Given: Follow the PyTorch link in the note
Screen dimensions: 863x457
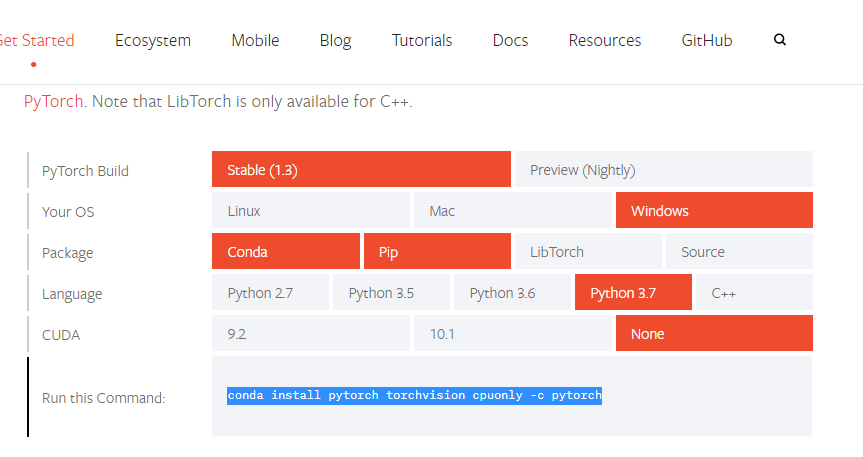Looking at the screenshot, I should (x=53, y=101).
